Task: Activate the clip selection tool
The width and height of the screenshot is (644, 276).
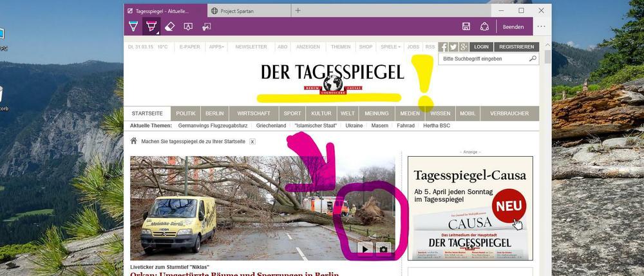Action: click(x=207, y=26)
